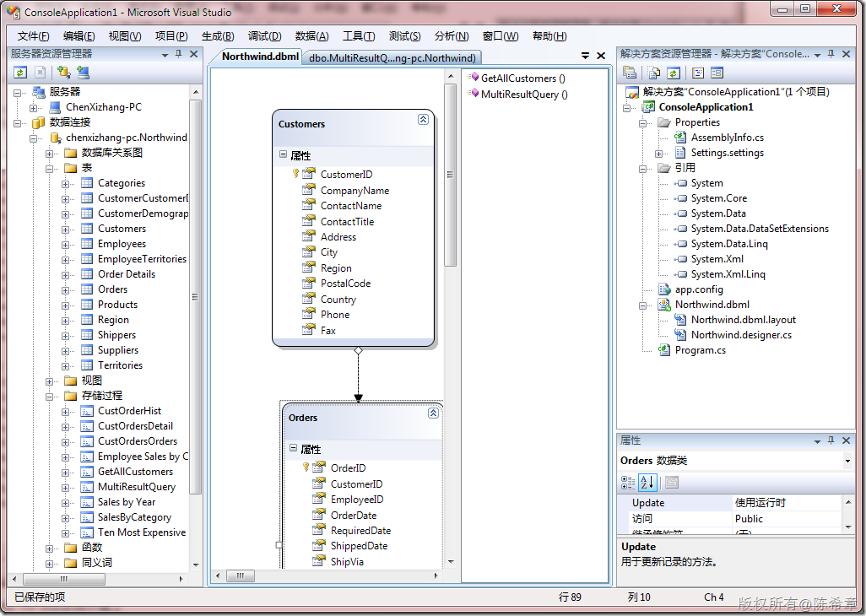Open the Properties object selector dropdown
Image resolution: width=866 pixels, height=616 pixels.
(x=847, y=461)
